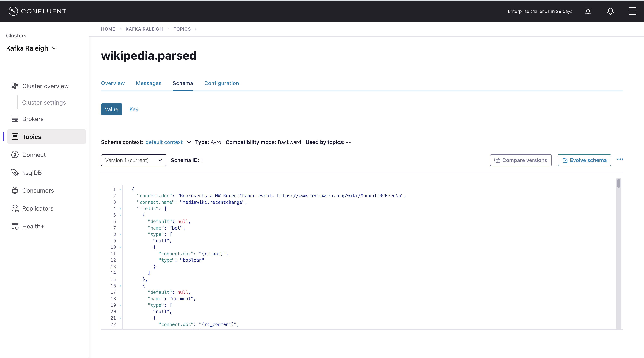Click the Health+ sidebar icon

click(15, 227)
